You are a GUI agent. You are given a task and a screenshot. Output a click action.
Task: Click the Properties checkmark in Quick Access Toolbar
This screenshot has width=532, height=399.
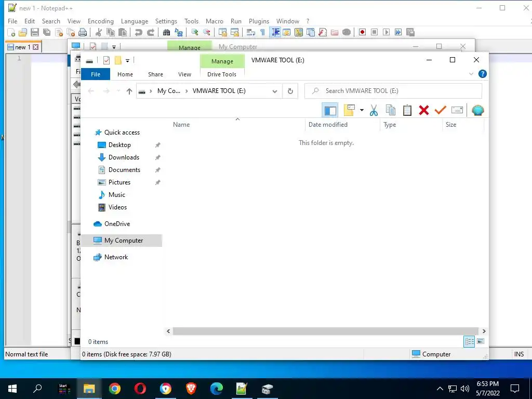pos(107,61)
